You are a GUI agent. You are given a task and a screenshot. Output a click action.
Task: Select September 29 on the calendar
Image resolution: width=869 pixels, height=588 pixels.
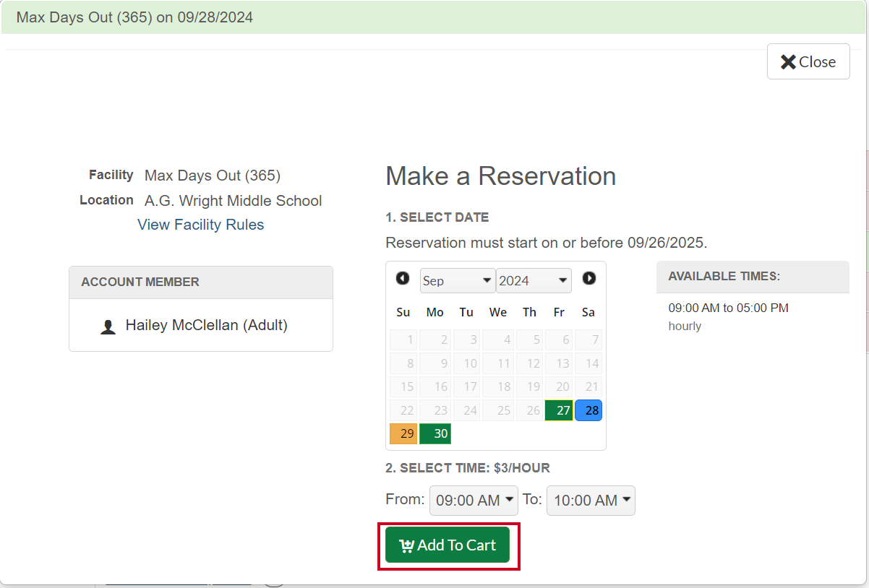[x=403, y=434]
